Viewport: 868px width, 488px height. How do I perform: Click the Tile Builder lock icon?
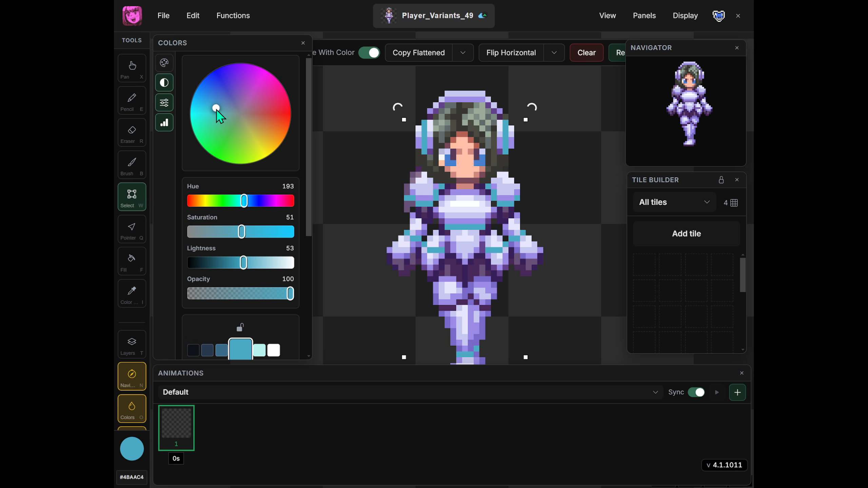click(721, 180)
